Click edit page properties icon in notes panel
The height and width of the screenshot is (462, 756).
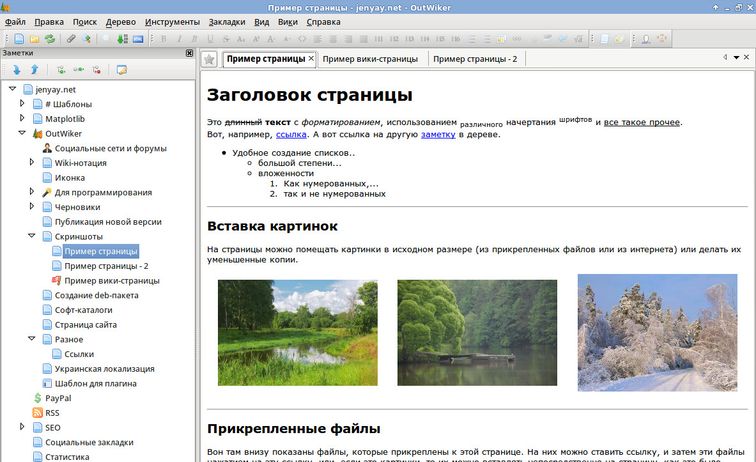(x=122, y=70)
